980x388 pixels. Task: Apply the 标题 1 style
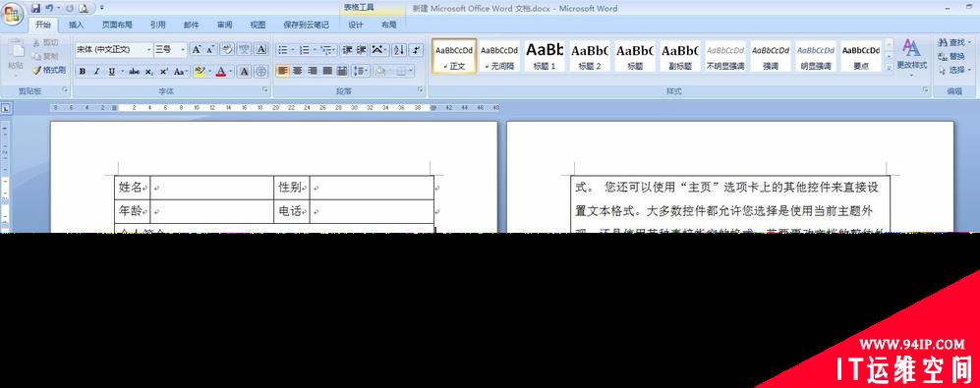coord(545,56)
